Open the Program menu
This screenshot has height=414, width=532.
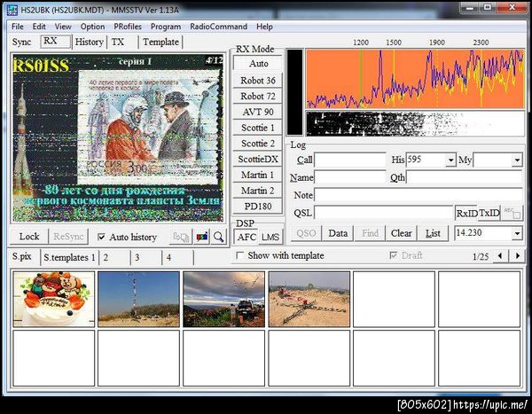click(166, 27)
